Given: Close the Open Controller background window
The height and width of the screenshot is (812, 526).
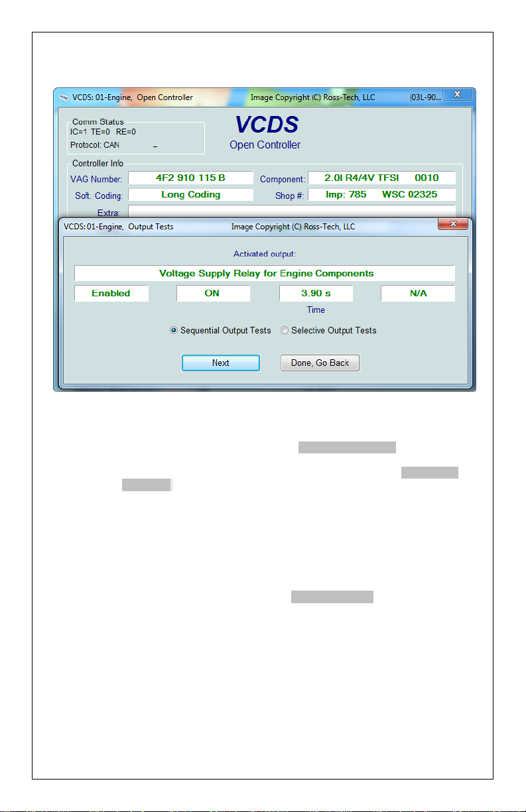Looking at the screenshot, I should (x=457, y=95).
